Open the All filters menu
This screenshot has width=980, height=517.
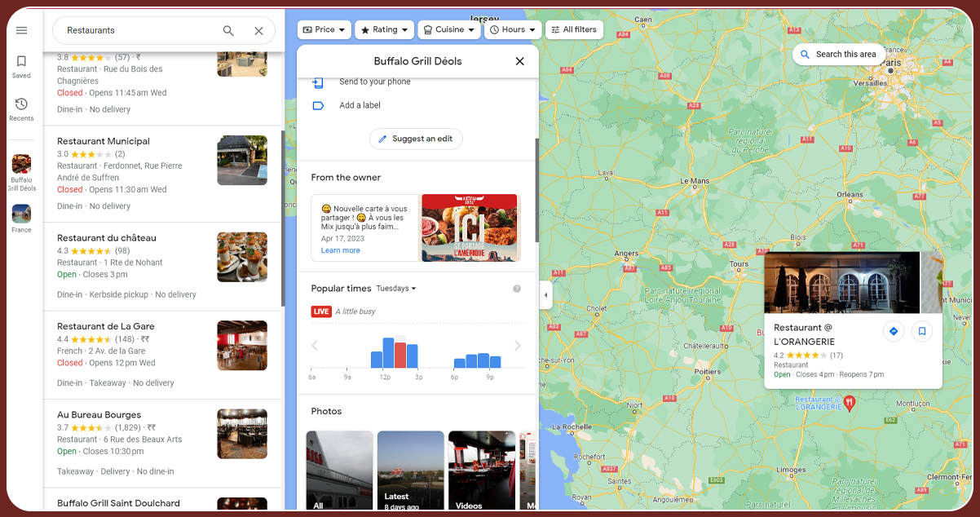click(573, 29)
